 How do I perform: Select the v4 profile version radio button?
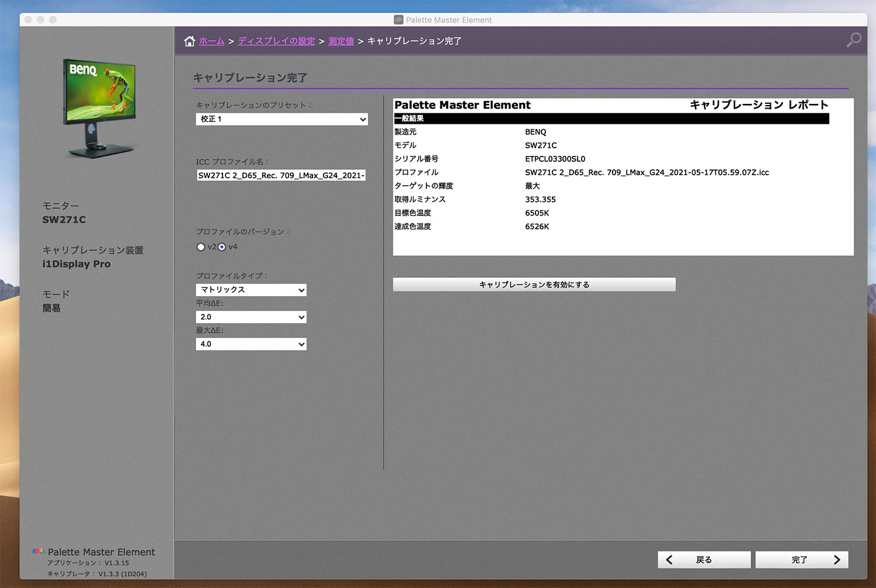click(x=222, y=247)
